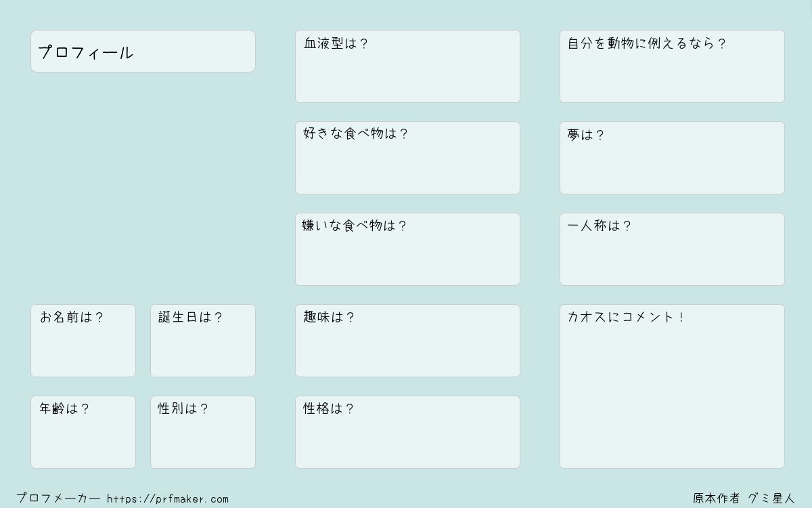This screenshot has width=812, height=508.
Task: Select the 誕生日は？ field
Action: [x=203, y=341]
